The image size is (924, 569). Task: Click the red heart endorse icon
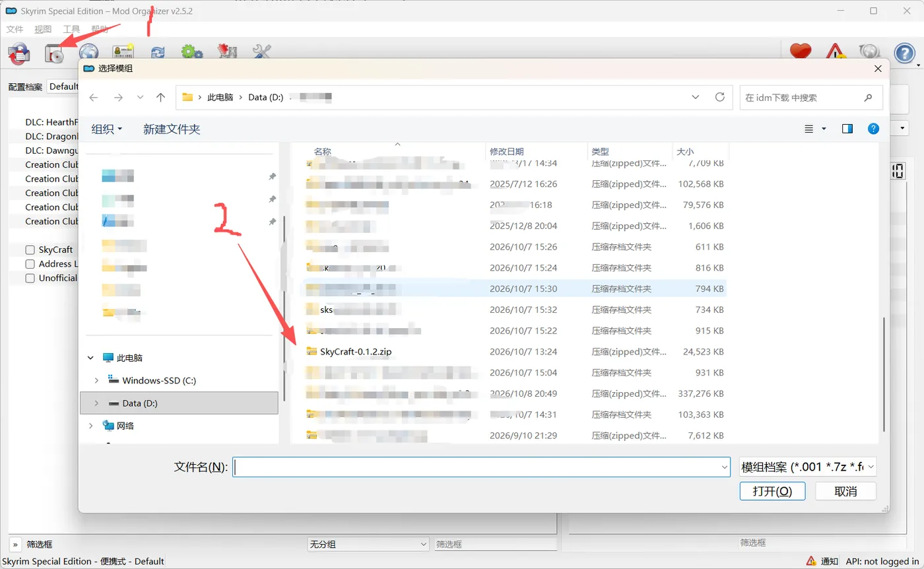(801, 52)
